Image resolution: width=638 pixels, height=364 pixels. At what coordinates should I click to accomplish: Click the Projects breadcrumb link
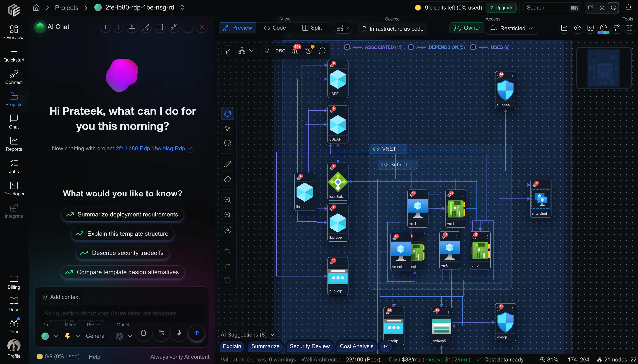(x=67, y=8)
